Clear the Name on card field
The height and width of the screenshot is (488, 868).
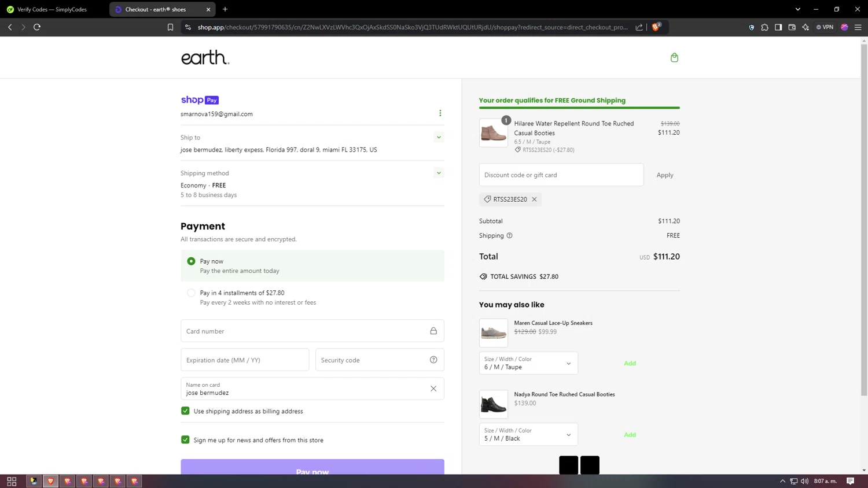click(433, 389)
